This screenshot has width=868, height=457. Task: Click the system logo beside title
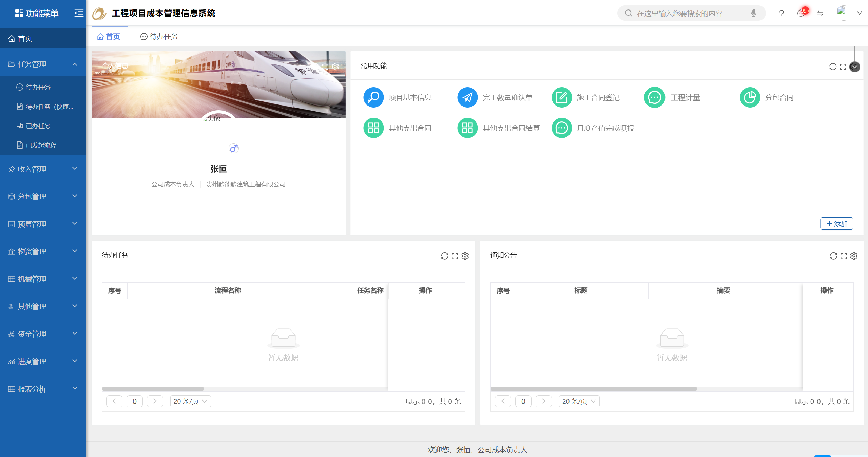[99, 13]
